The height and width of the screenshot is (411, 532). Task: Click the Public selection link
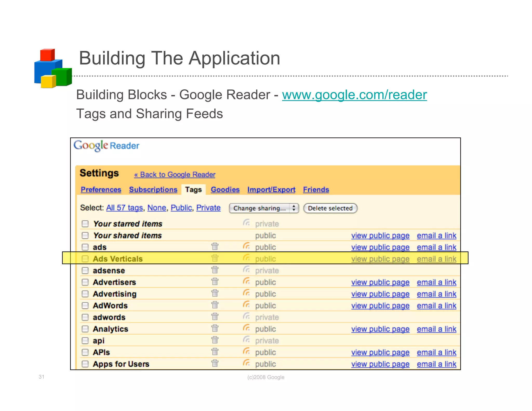pyautogui.click(x=181, y=208)
